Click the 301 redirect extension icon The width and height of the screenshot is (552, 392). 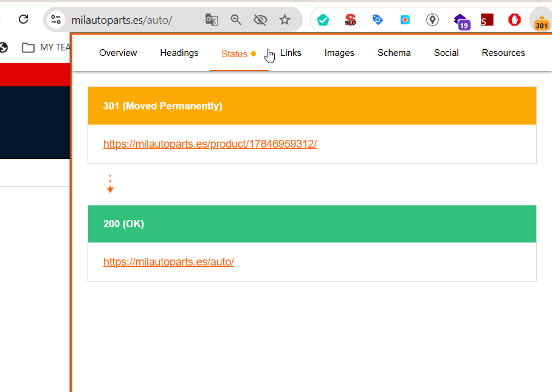click(x=541, y=23)
